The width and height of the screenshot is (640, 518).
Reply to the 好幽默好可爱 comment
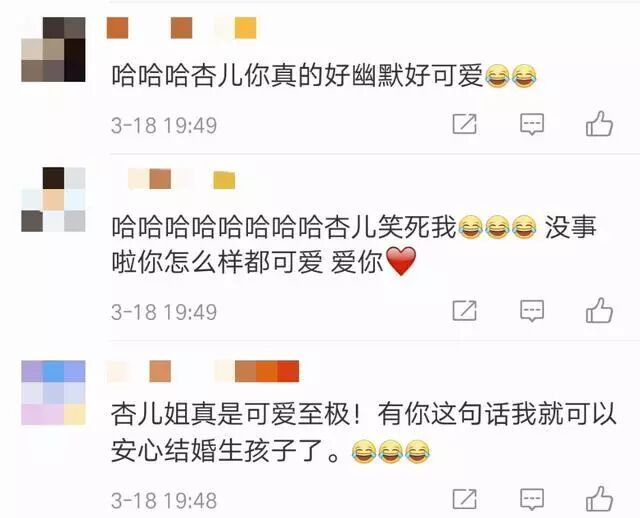click(532, 124)
